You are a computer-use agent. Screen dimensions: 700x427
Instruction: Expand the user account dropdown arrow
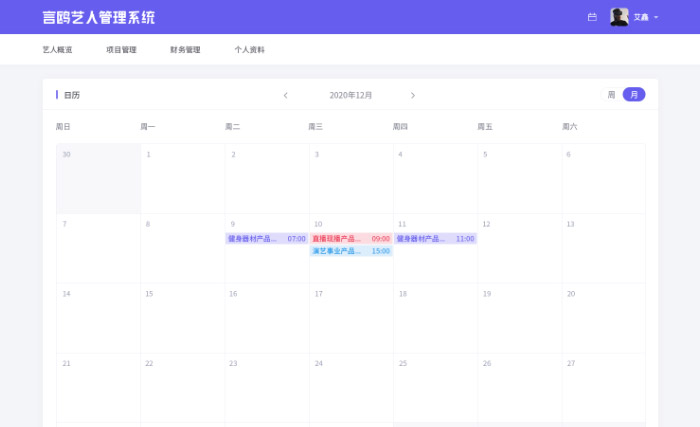[x=656, y=17]
